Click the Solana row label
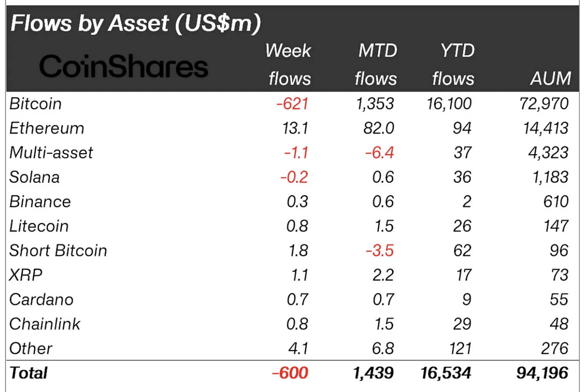Viewport: 584px width, 392px height. click(35, 177)
